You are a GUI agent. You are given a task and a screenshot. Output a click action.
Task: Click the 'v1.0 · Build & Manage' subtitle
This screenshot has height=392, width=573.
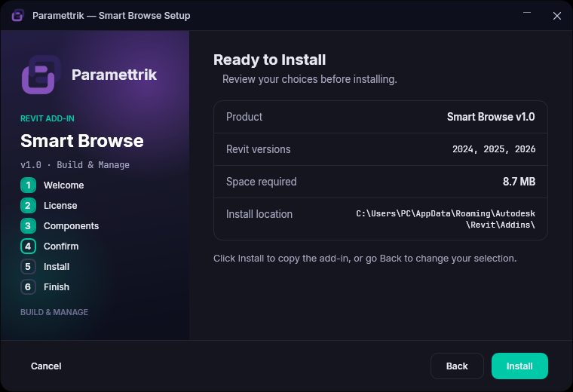point(75,165)
